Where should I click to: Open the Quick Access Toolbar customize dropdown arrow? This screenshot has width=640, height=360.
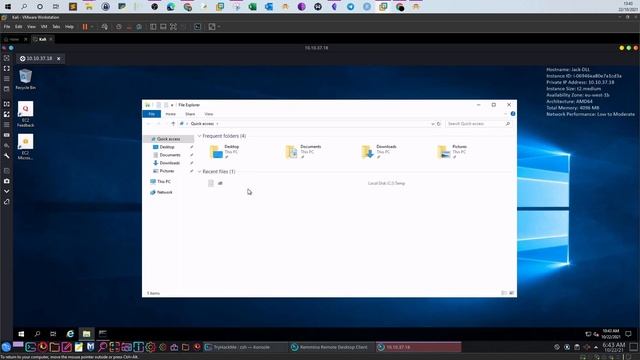click(172, 105)
